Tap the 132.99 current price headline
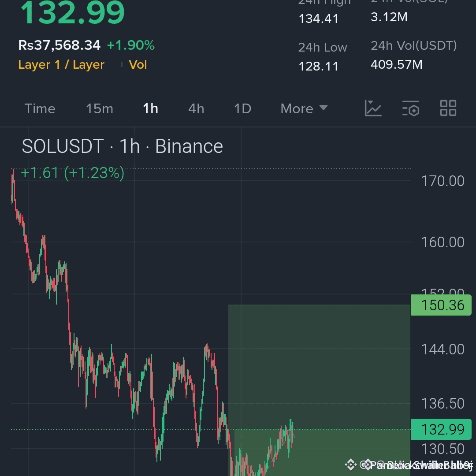This screenshot has width=476, height=476. pos(73,13)
